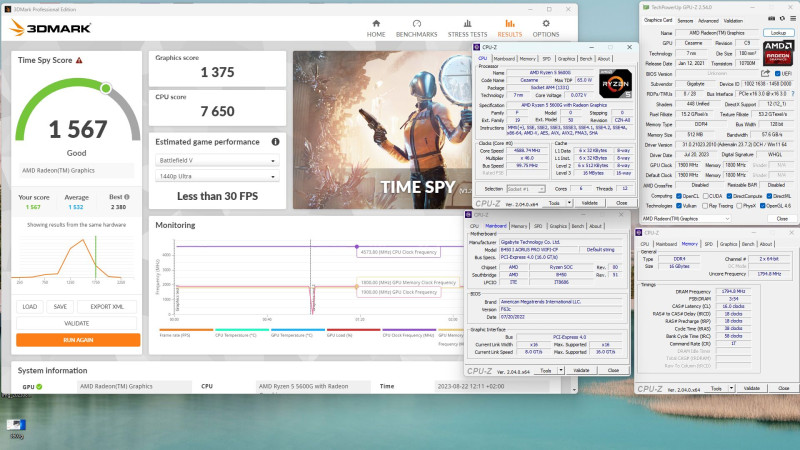Viewport: 800px width, 450px height.
Task: Click the GPU-Z title bar app icon
Action: coord(646,8)
